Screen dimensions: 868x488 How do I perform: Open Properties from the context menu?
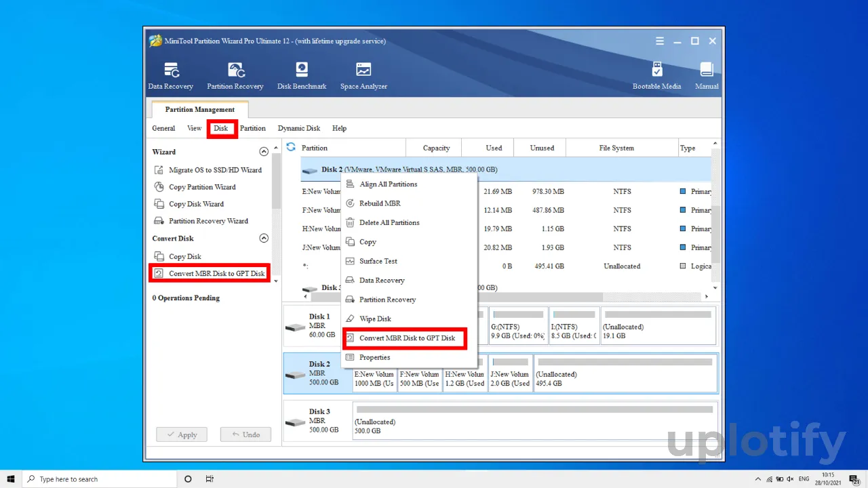(409, 357)
